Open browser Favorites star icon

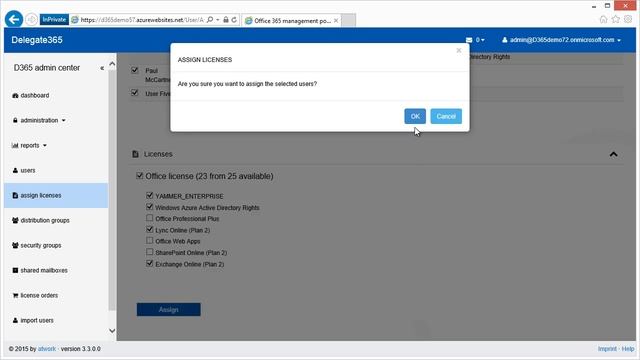pos(616,19)
